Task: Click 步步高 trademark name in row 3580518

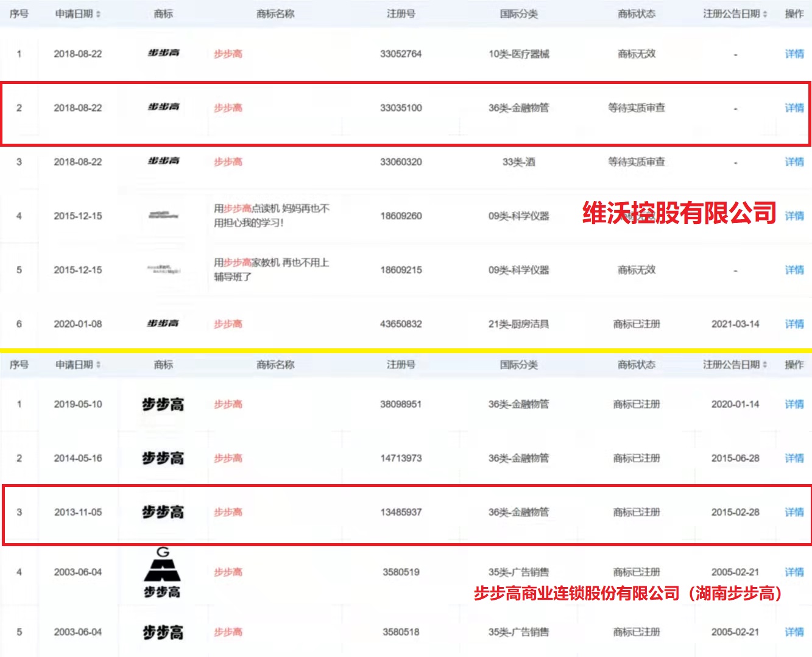Action: [228, 632]
